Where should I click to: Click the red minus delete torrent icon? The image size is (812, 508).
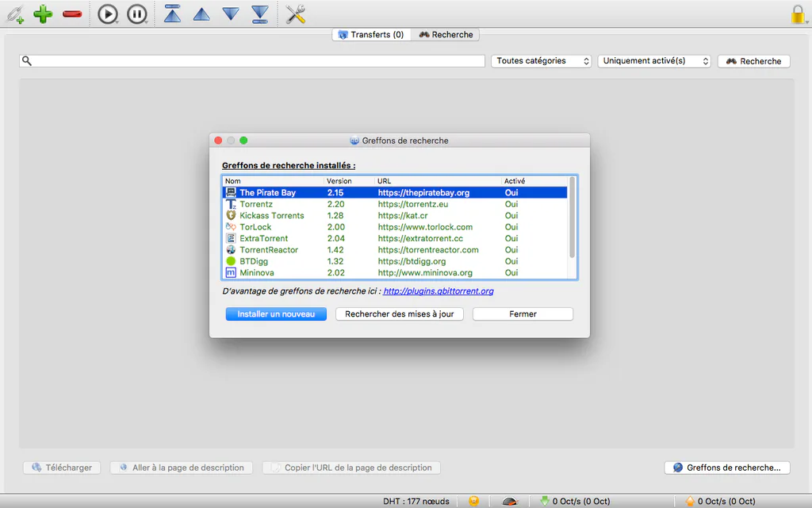[x=72, y=14]
